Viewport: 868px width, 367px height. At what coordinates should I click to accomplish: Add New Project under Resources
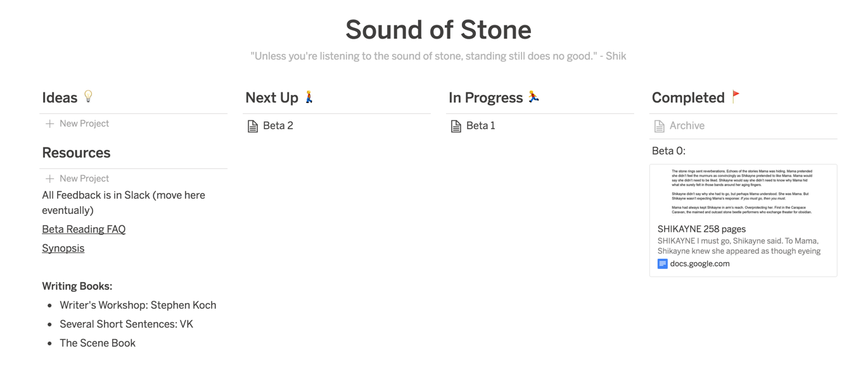(84, 178)
